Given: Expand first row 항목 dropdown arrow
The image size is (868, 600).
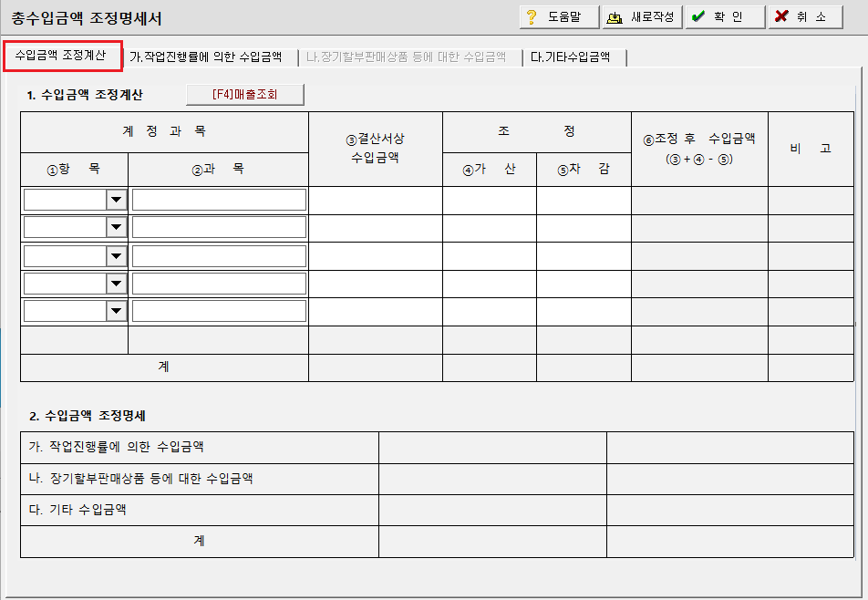Looking at the screenshot, I should click(117, 200).
